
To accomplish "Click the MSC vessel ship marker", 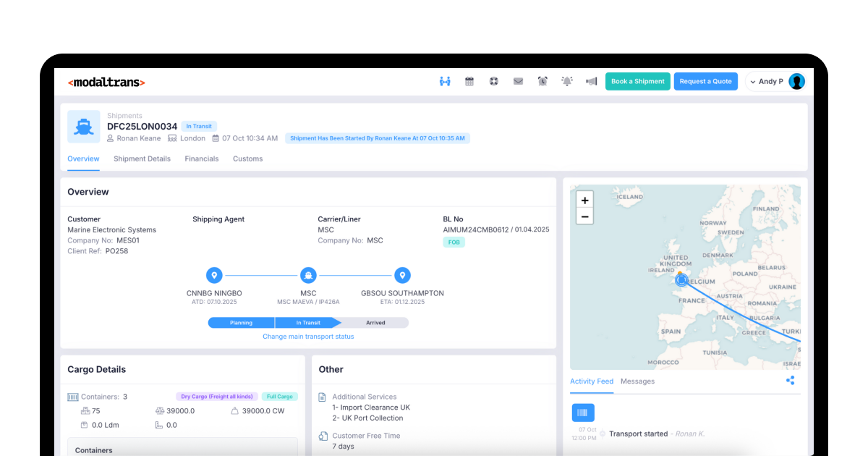I will point(309,275).
